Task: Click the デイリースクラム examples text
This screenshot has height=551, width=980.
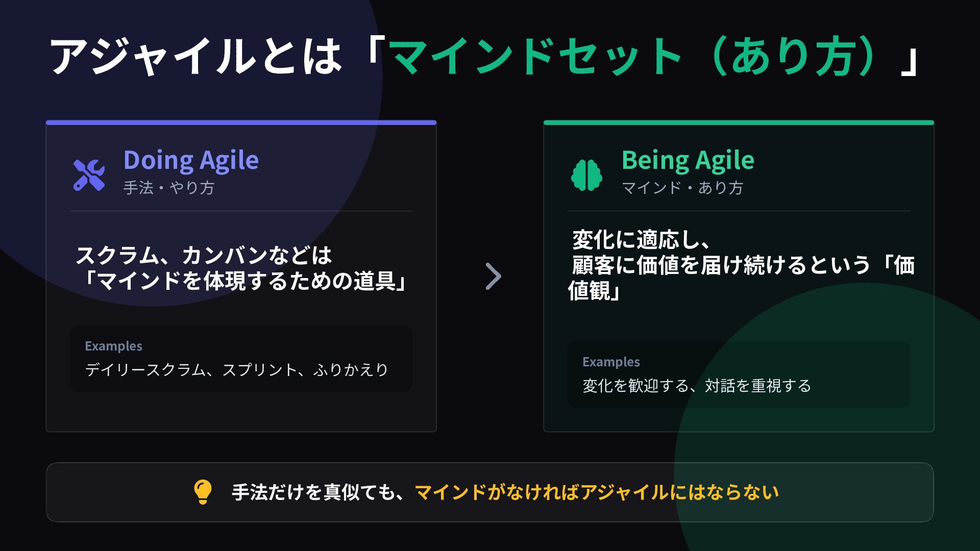Action: click(237, 369)
